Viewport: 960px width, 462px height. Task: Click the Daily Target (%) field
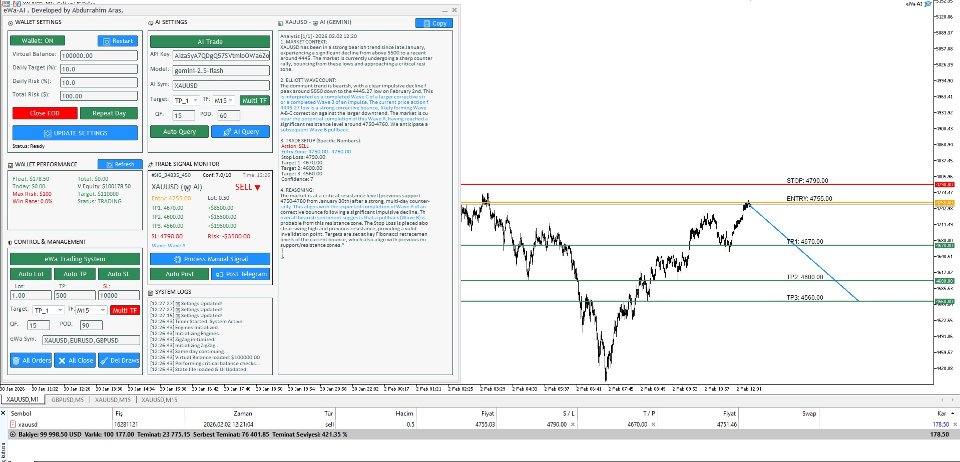[x=99, y=69]
